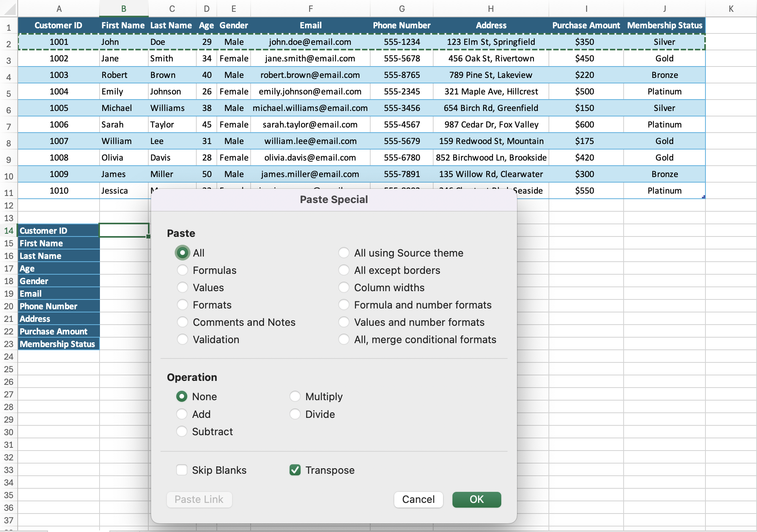The height and width of the screenshot is (532, 757).
Task: Select the Formats paste option
Action: (x=182, y=305)
